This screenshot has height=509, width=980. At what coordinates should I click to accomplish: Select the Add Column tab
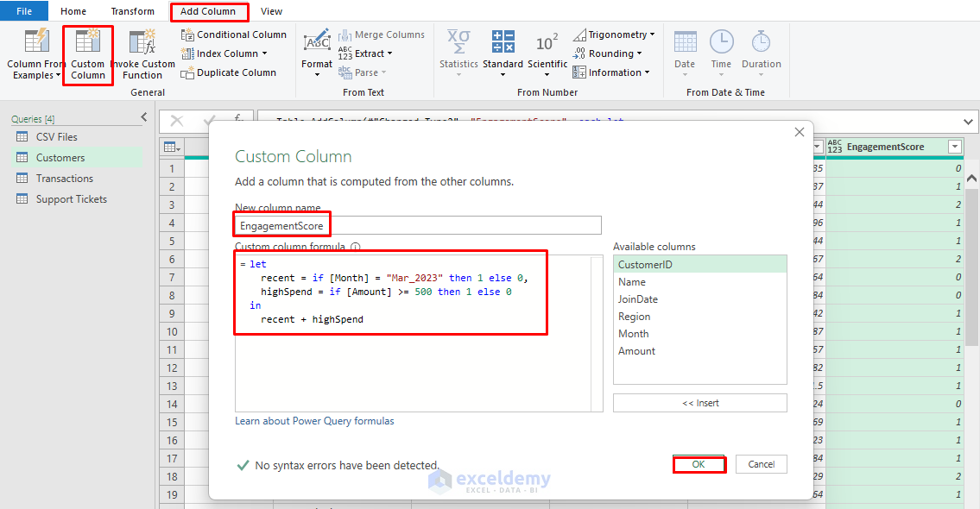point(208,11)
